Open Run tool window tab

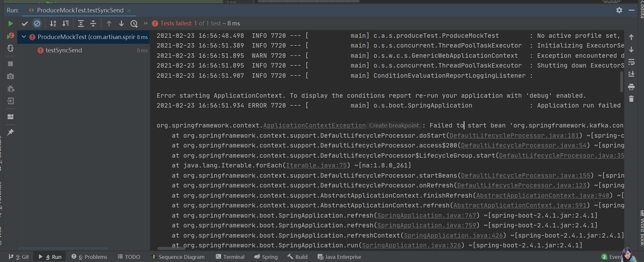pos(50,257)
